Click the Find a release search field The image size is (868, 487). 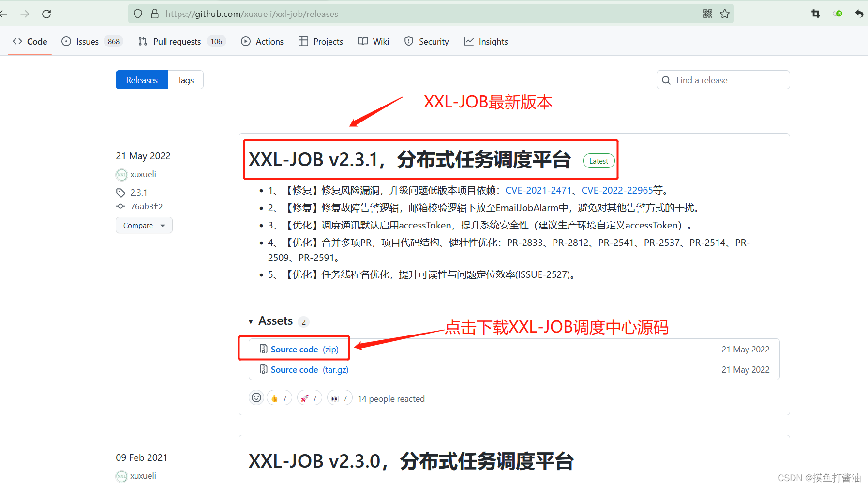pos(723,80)
